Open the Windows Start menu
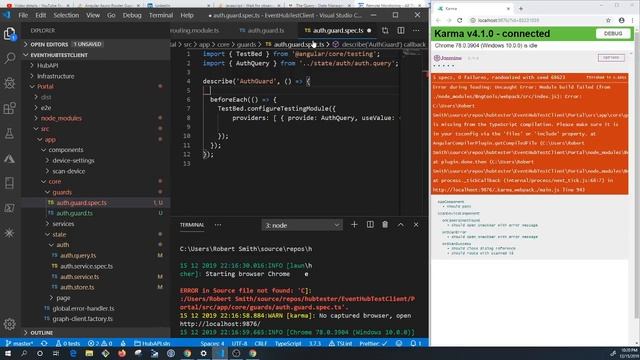Viewport: 640px width, 360px height. click(8, 353)
